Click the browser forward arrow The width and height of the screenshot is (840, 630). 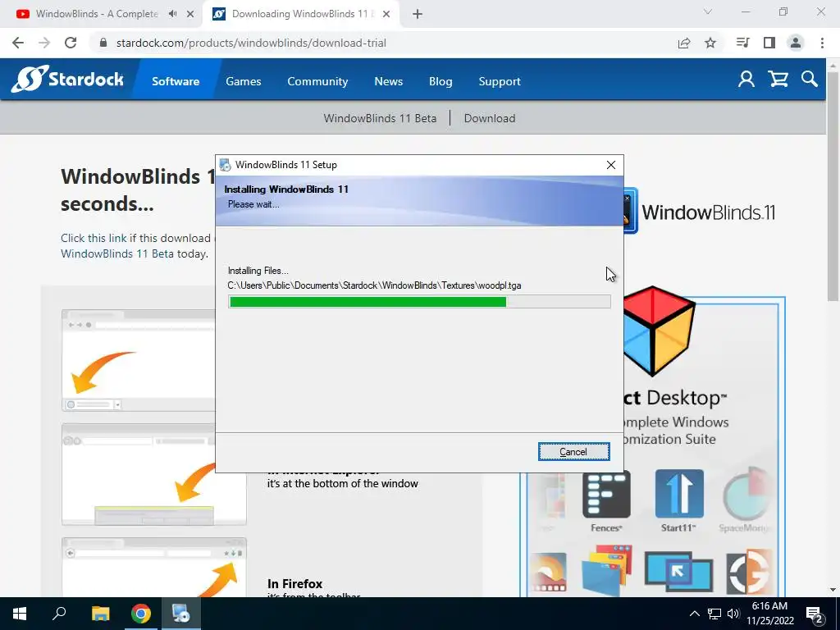click(44, 43)
